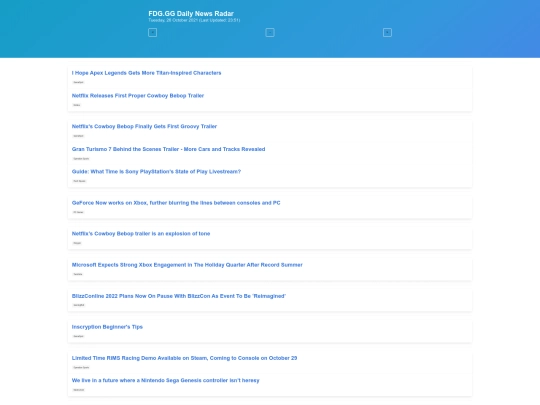This screenshot has width=540, height=405.
Task: Click the source tag under the Apex Legends headline
Action: [79, 82]
